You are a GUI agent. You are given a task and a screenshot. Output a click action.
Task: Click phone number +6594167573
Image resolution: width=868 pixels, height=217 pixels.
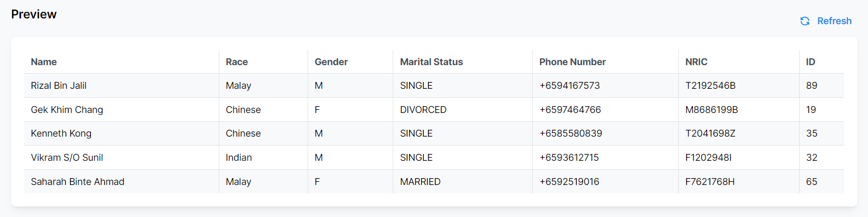click(569, 86)
